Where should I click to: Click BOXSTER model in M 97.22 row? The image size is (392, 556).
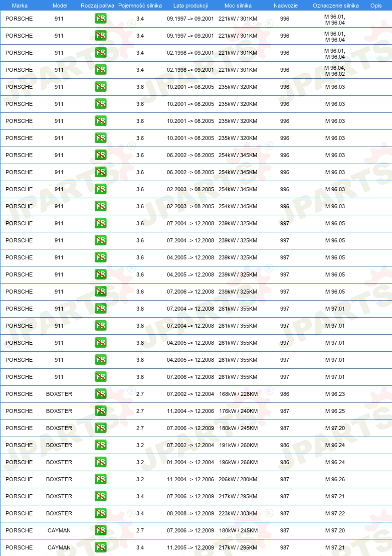pos(59,513)
